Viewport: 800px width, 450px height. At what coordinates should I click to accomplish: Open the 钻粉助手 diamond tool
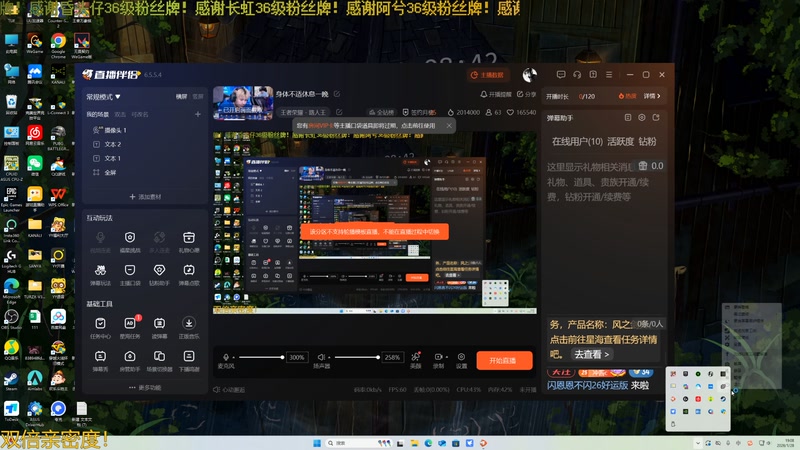(159, 274)
